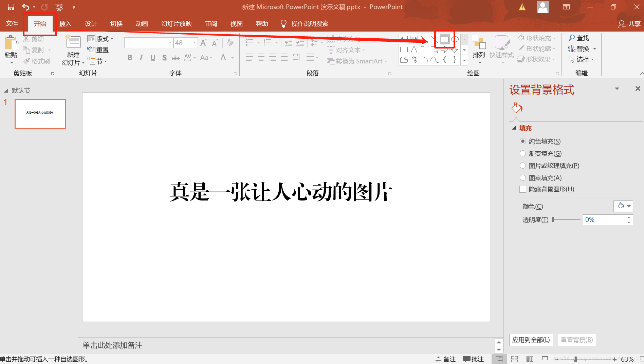Image resolution: width=644 pixels, height=364 pixels.
Task: Open Replace (替换) dropdown arrow
Action: 594,49
